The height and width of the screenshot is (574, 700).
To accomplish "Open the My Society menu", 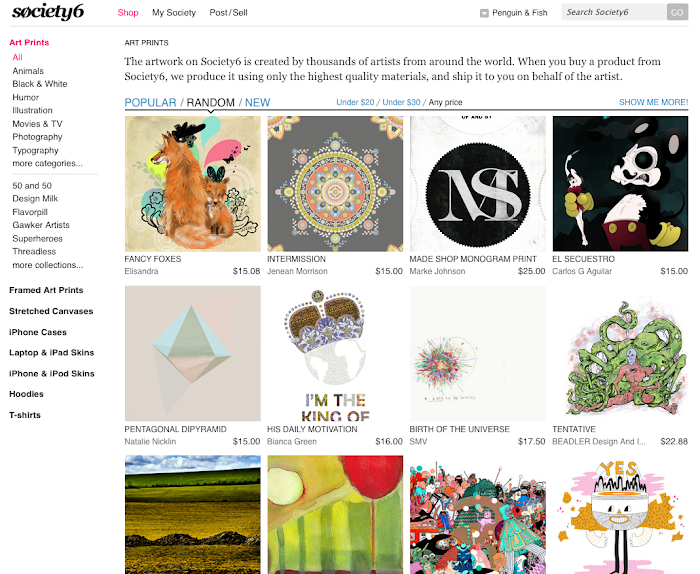I will pyautogui.click(x=174, y=13).
